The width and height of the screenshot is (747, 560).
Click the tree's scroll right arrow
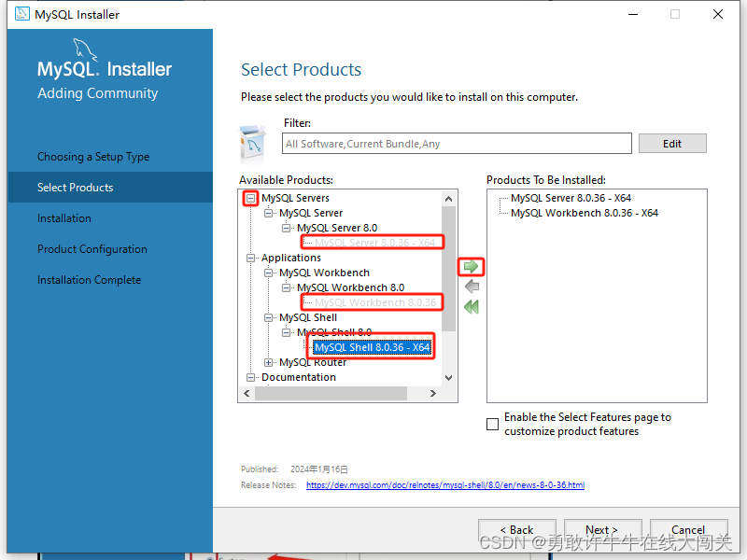[x=432, y=393]
